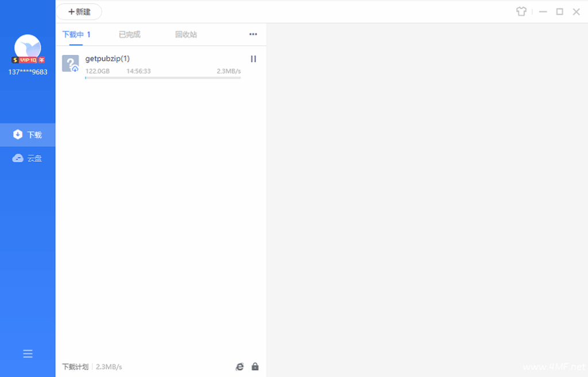Click the account number 137****9683
This screenshot has width=588, height=377.
[28, 72]
